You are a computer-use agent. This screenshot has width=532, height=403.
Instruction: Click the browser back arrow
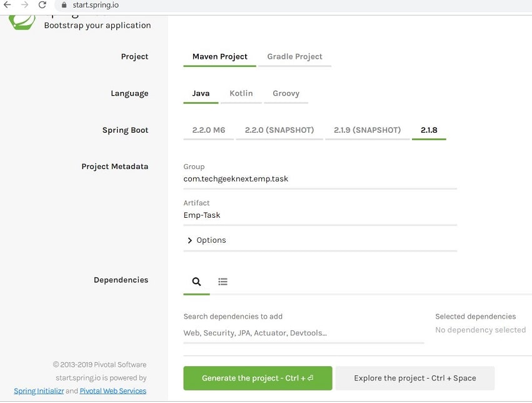coord(7,5)
